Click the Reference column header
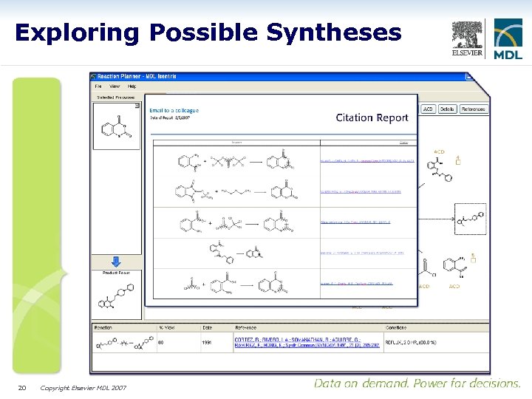 (x=245, y=328)
